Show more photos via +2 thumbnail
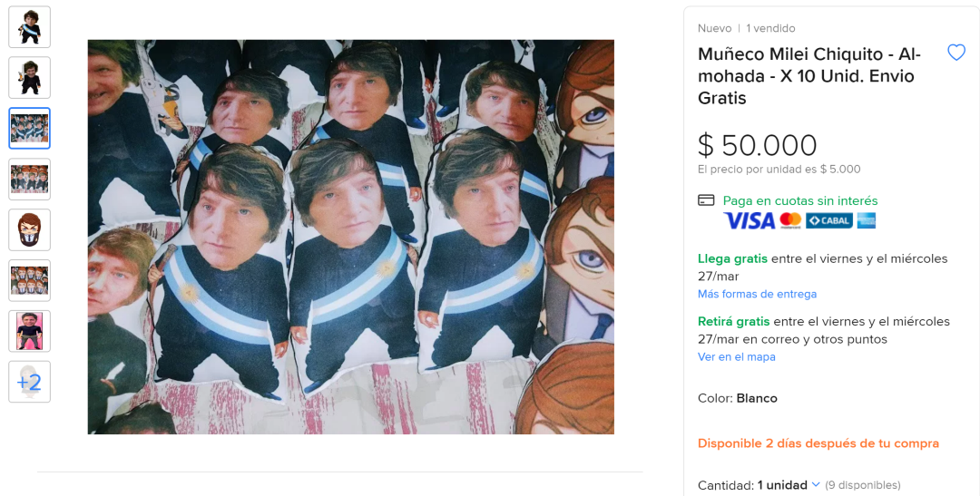Image resolution: width=980 pixels, height=496 pixels. point(29,382)
